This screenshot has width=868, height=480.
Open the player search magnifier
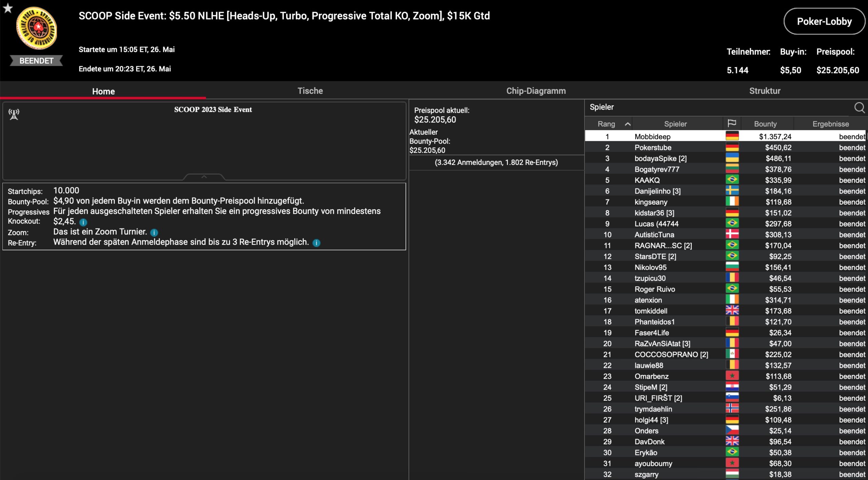[859, 108]
